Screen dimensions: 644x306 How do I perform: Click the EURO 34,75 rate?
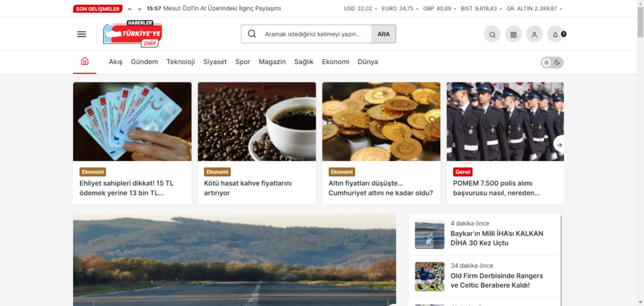[397, 9]
